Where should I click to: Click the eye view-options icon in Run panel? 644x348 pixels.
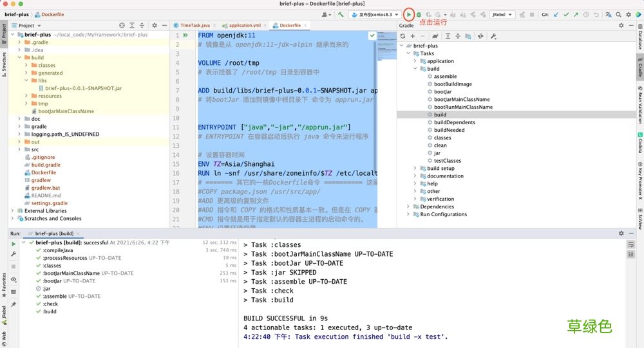(14, 279)
